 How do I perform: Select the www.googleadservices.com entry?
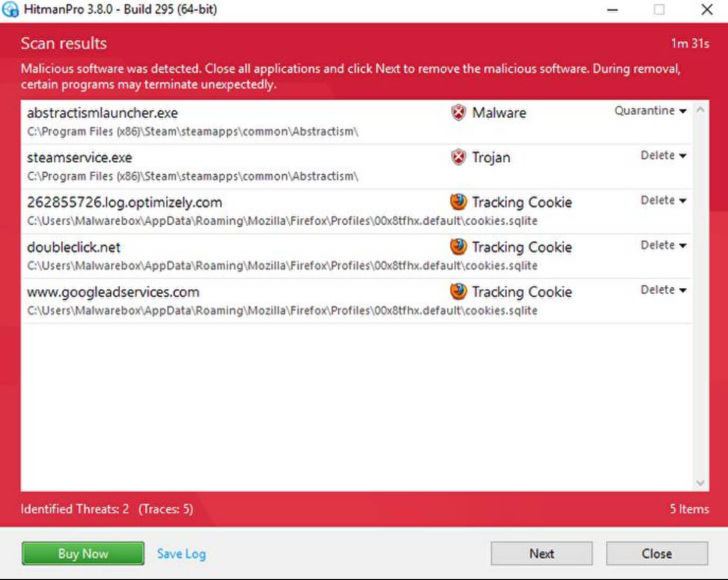coord(357,301)
